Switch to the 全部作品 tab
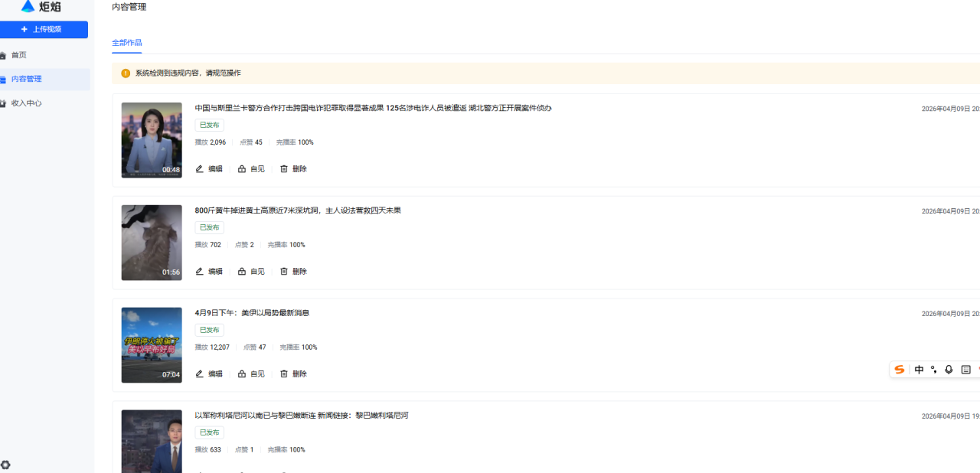 coord(126,43)
